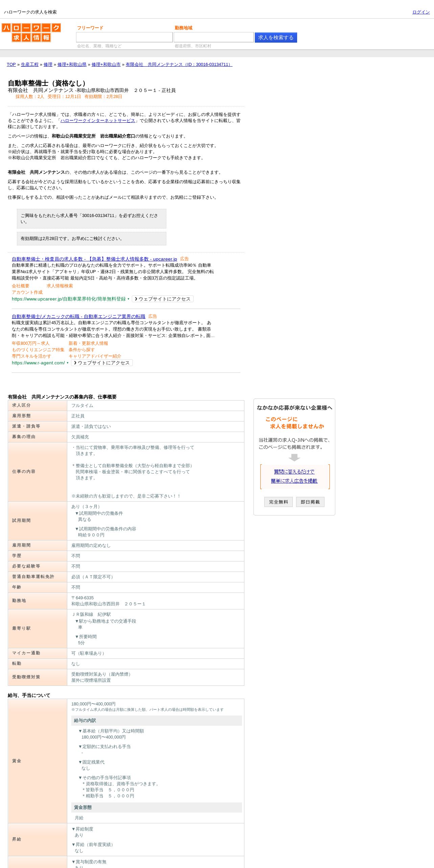The width and height of the screenshot is (434, 868).
Task: Open the 修理 breadcrumb link
Action: click(x=48, y=65)
